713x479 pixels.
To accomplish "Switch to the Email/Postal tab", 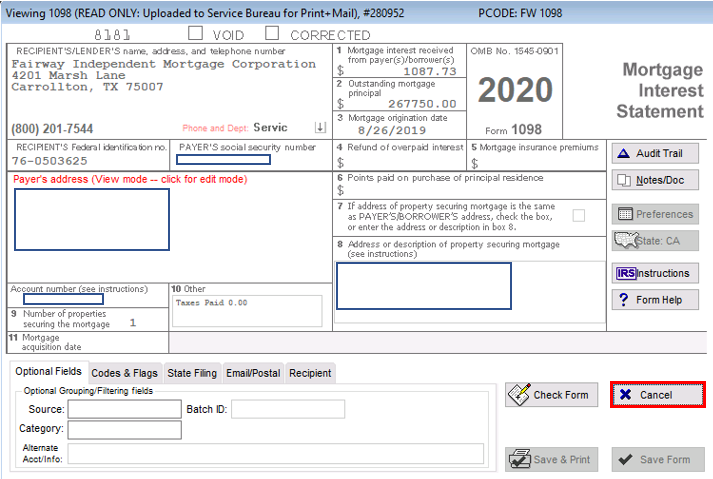I will click(253, 373).
